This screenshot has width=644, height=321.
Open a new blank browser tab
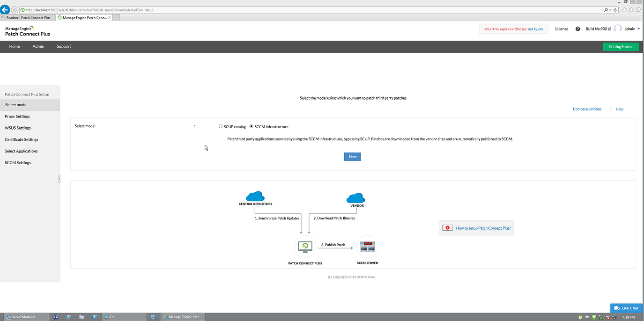click(116, 17)
